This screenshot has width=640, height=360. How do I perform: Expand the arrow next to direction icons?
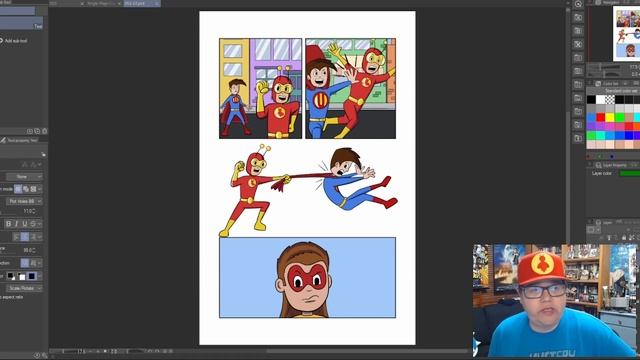click(x=40, y=263)
